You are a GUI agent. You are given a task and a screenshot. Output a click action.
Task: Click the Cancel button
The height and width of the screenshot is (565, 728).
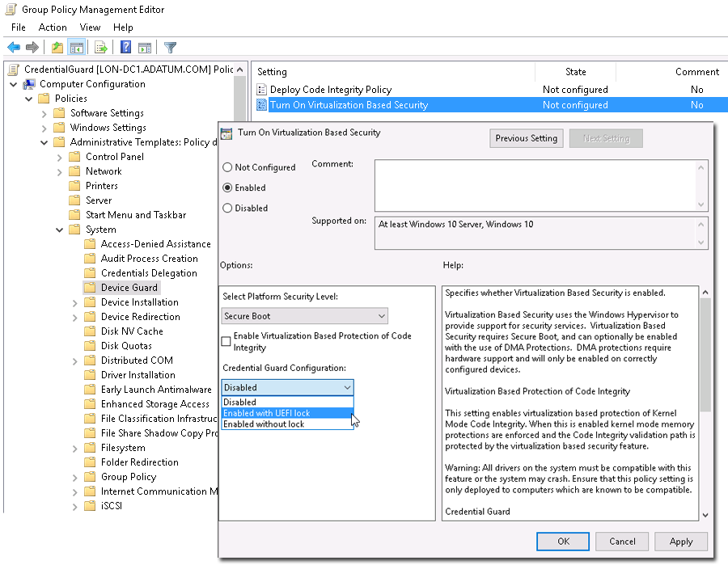point(622,542)
